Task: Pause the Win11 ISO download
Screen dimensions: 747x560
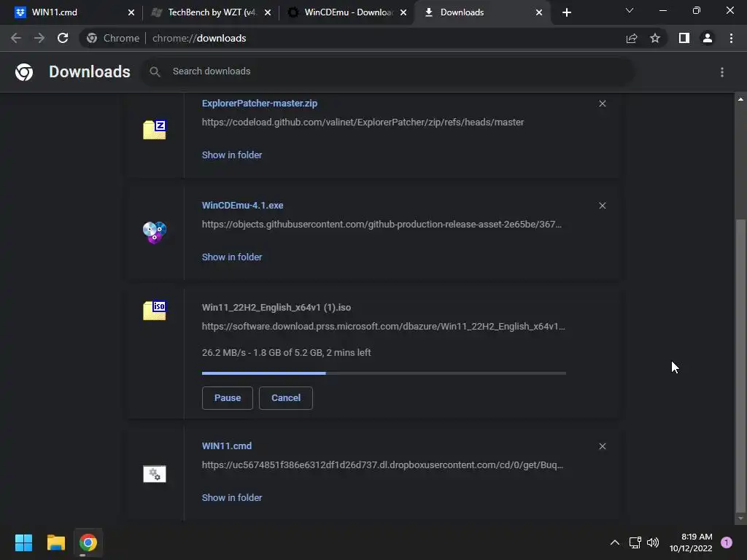Action: tap(228, 397)
